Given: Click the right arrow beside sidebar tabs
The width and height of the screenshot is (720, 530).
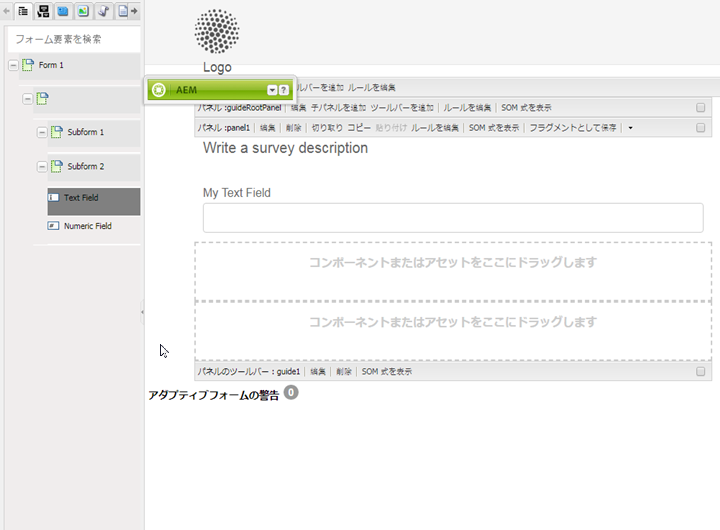Looking at the screenshot, I should click(x=134, y=11).
